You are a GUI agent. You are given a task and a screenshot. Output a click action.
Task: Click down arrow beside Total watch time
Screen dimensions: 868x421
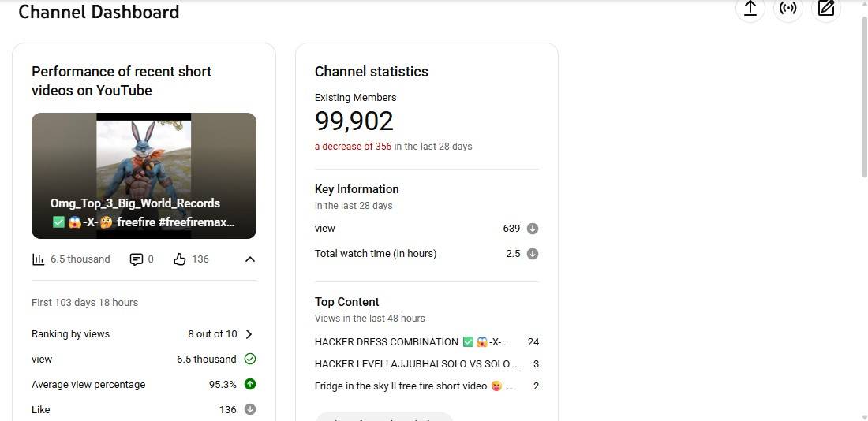tap(533, 254)
